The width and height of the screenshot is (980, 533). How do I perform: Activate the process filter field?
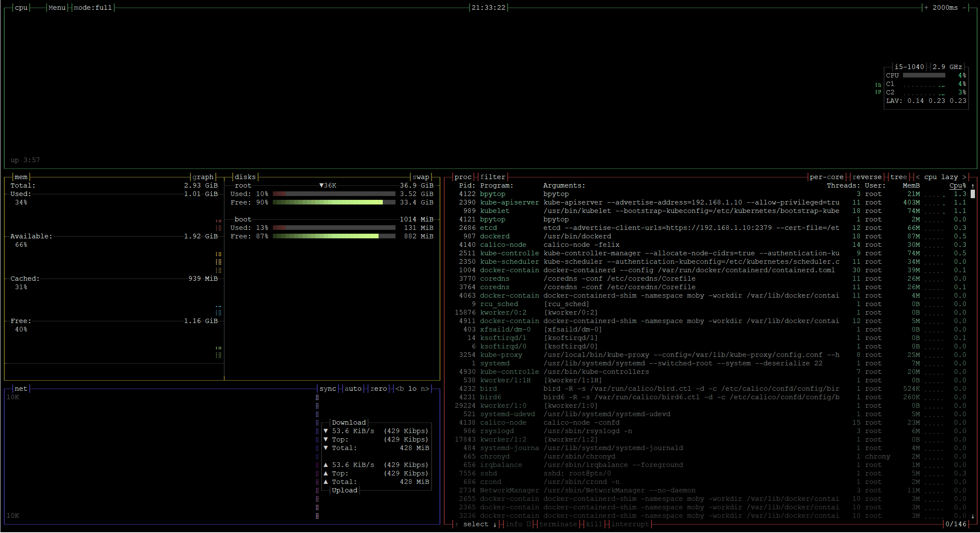pyautogui.click(x=493, y=177)
